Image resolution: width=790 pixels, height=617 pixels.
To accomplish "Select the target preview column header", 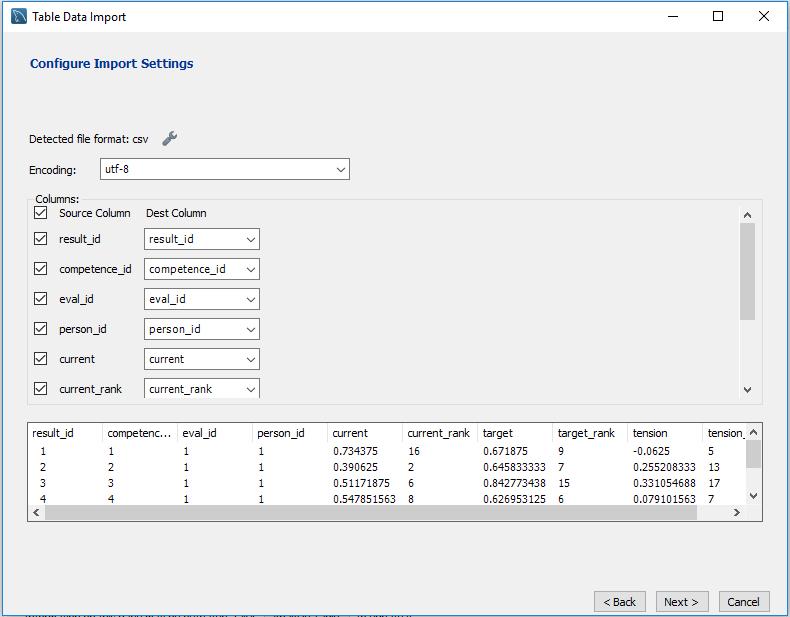I will tap(515, 433).
